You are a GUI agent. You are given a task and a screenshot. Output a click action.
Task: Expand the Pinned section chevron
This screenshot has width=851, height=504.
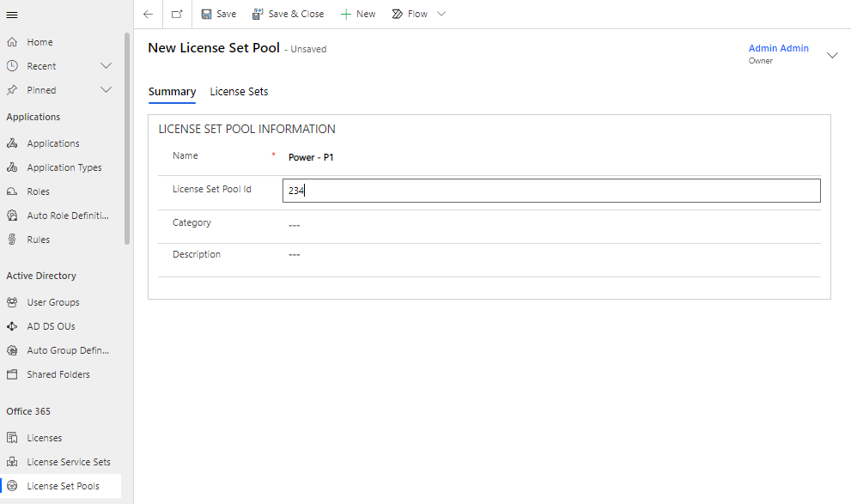106,90
